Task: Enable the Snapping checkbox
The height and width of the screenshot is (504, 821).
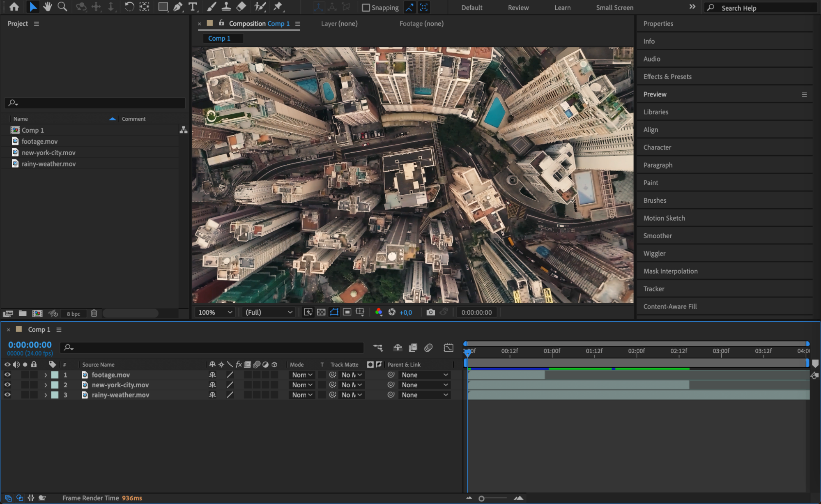Action: click(366, 7)
